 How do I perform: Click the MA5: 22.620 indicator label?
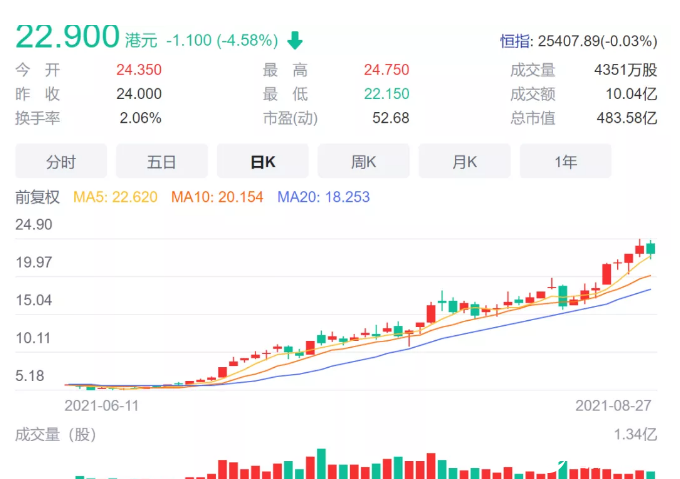115,197
